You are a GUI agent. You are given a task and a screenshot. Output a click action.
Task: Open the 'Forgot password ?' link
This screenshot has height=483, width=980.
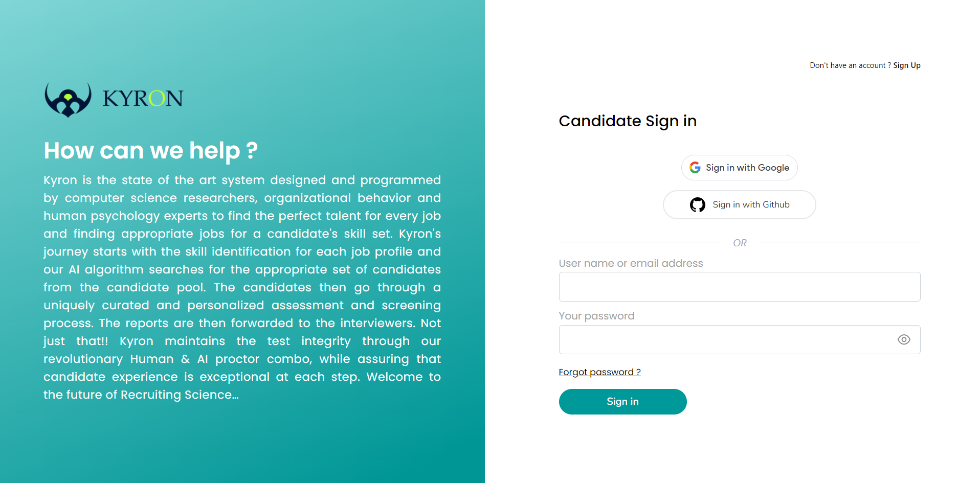pos(599,372)
